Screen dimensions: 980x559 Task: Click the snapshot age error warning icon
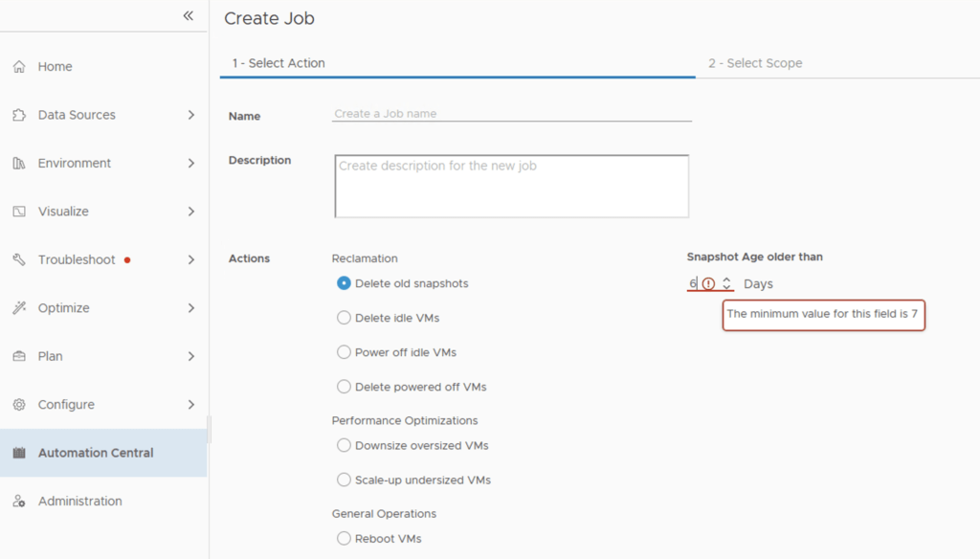[x=708, y=284]
